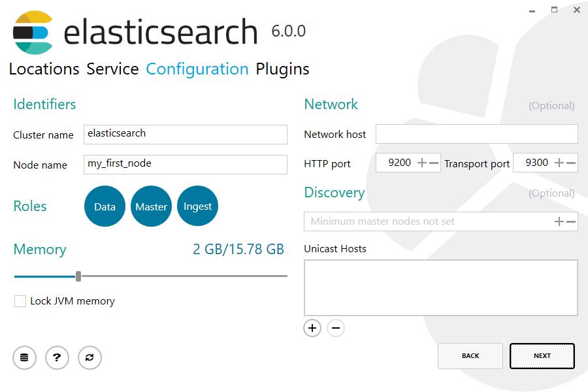
Task: Increase Minimum master nodes under Discovery
Action: click(559, 221)
